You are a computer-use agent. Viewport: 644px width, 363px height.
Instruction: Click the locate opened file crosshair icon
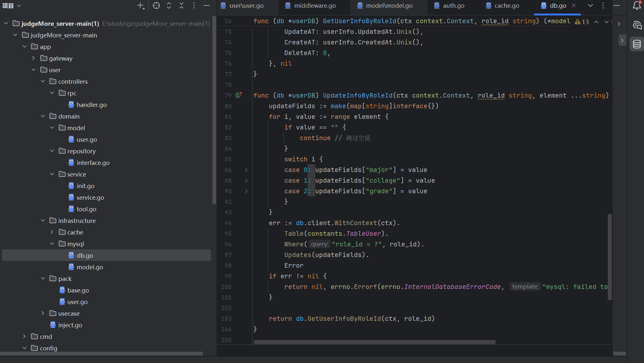pyautogui.click(x=156, y=5)
